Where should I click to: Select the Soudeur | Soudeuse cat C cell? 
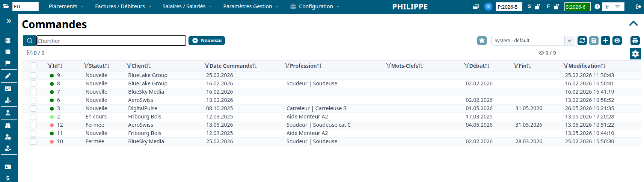318,125
